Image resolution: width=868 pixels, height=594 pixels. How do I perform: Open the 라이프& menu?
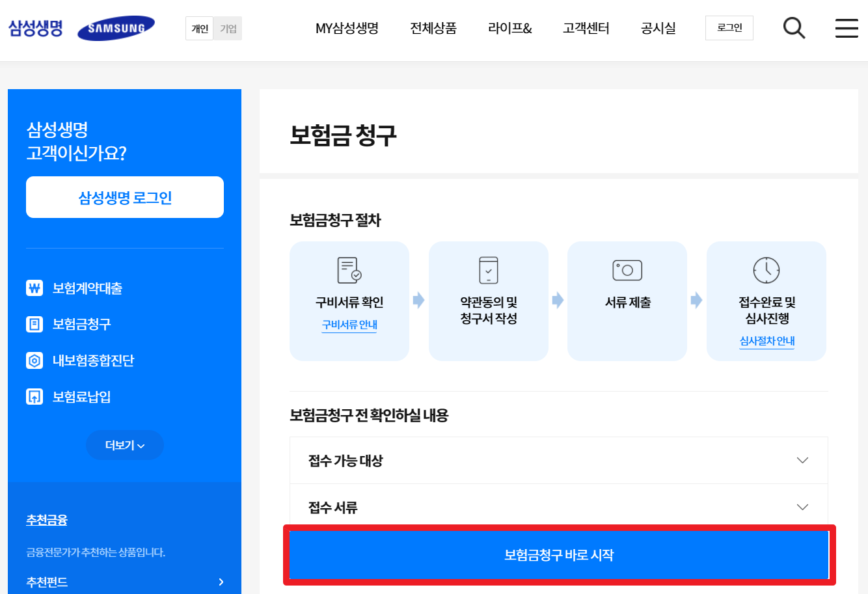point(510,28)
